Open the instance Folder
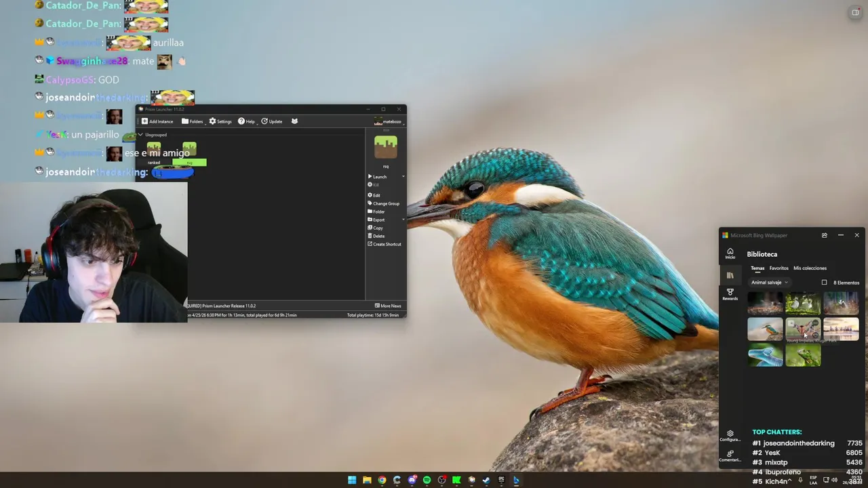 [376, 211]
